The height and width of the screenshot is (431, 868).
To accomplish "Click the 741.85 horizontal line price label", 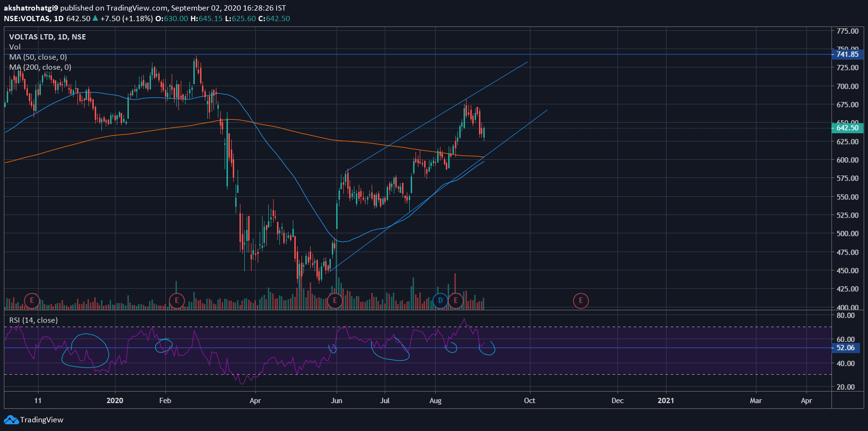I will 847,54.
